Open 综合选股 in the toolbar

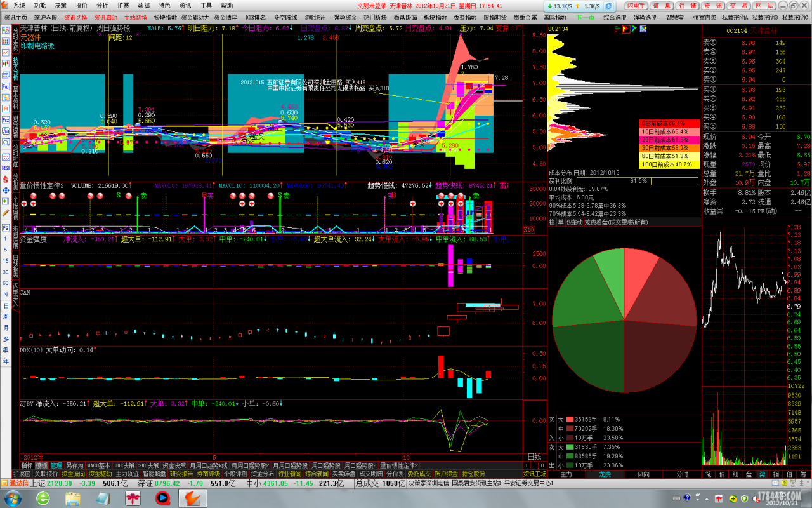coord(615,17)
